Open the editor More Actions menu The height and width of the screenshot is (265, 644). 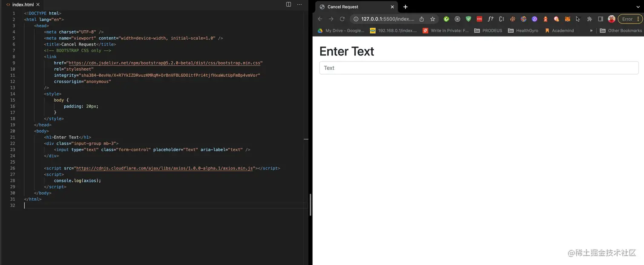click(299, 4)
